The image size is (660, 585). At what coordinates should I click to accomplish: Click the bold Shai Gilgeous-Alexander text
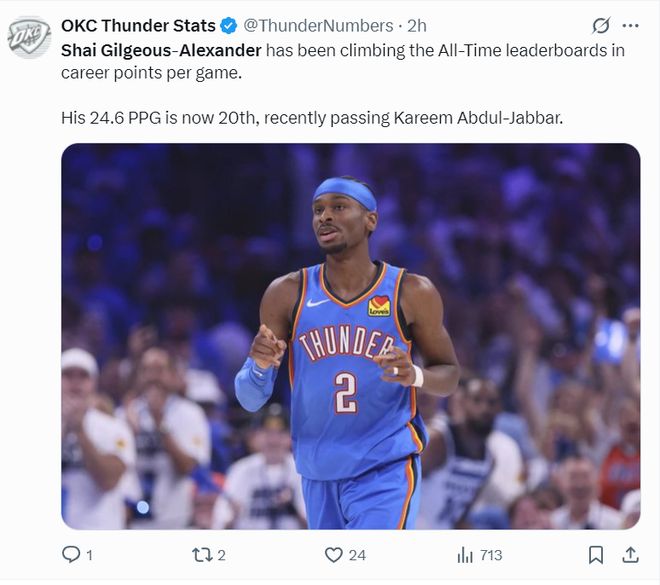click(161, 49)
